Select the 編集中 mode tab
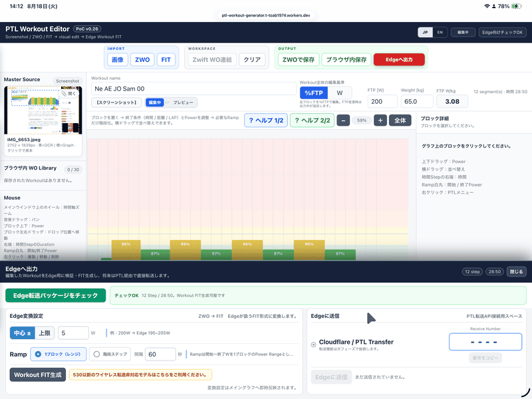 click(155, 102)
